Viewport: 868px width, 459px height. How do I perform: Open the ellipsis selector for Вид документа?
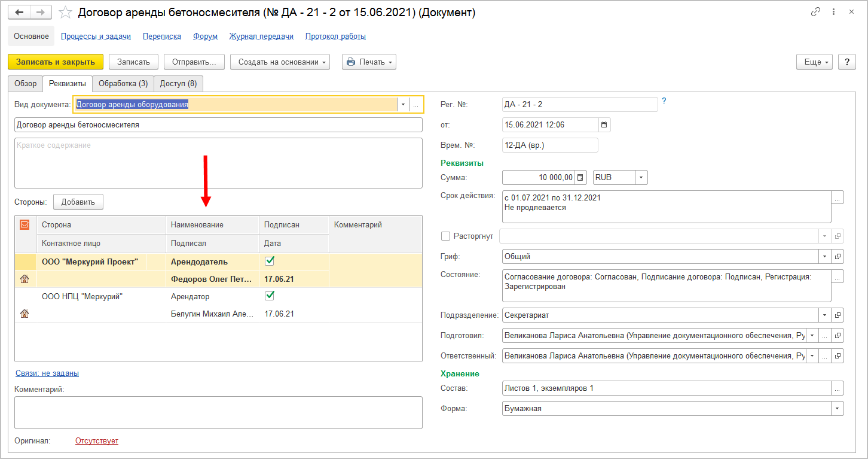416,105
